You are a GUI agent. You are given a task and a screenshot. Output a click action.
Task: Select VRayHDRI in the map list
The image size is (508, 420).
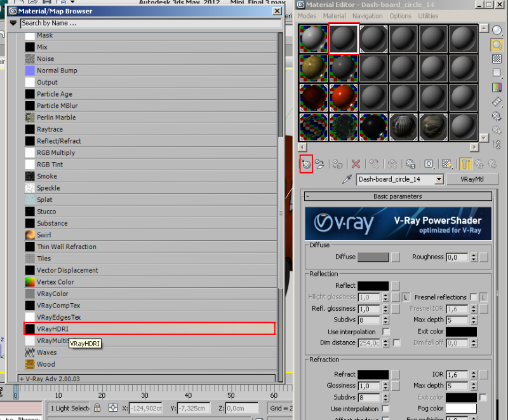[x=150, y=329]
